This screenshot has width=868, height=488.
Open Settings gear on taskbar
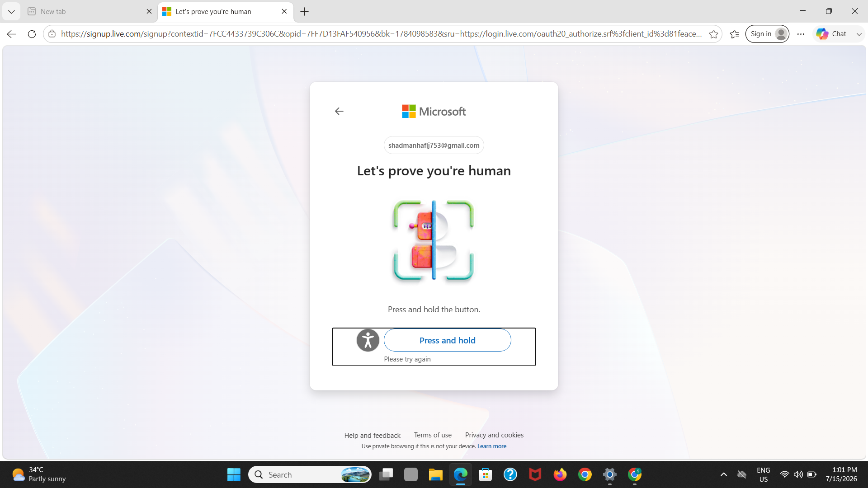[x=610, y=474]
